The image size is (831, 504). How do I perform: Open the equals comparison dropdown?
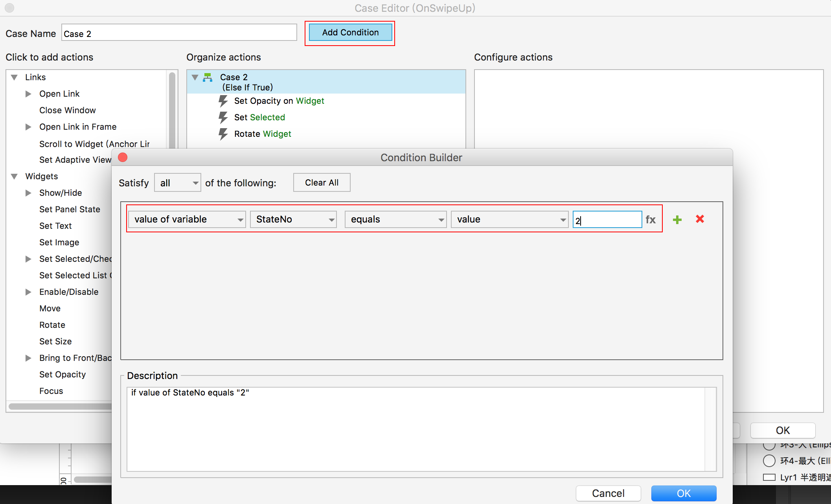[x=395, y=219]
